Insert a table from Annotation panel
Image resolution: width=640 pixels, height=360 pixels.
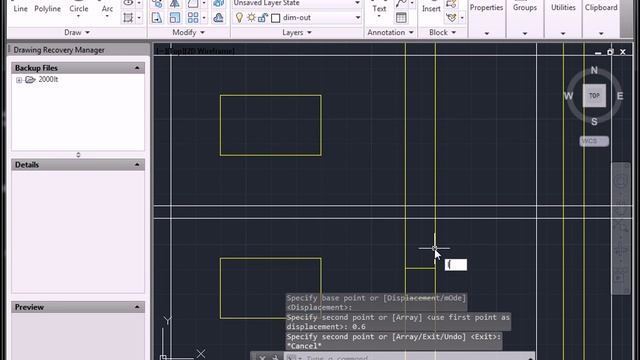coord(401,18)
